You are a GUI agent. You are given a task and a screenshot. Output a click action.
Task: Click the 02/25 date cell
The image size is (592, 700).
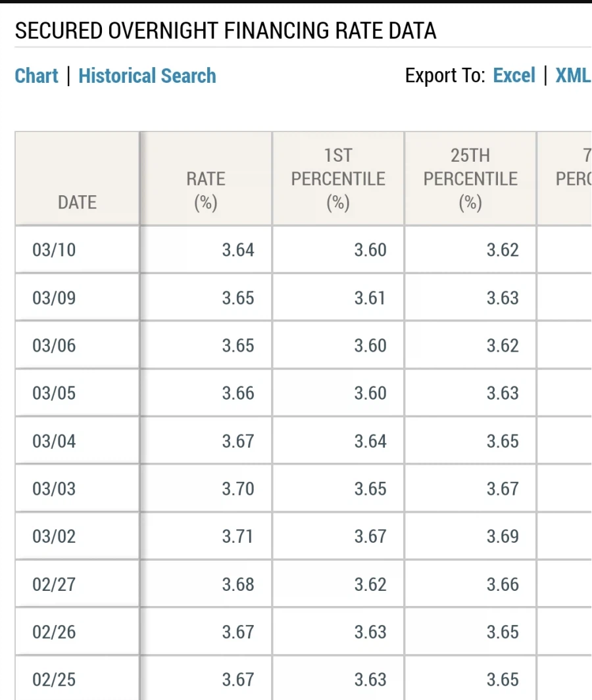point(54,680)
